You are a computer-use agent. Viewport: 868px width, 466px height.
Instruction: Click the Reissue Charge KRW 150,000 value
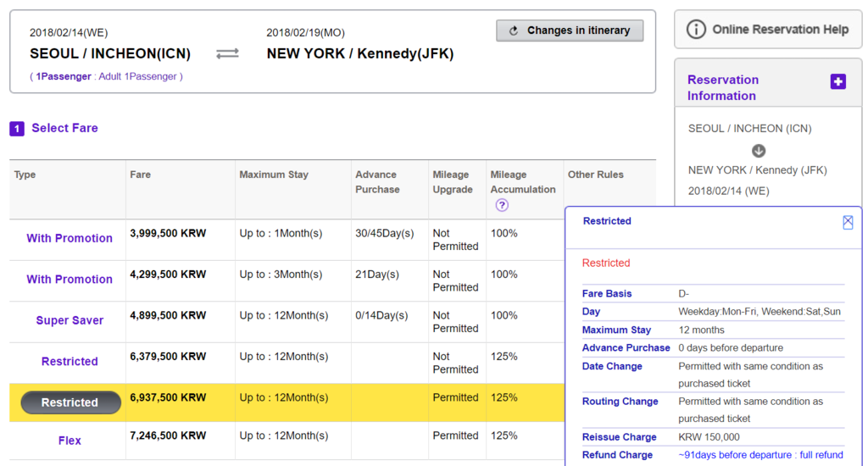[x=709, y=437]
